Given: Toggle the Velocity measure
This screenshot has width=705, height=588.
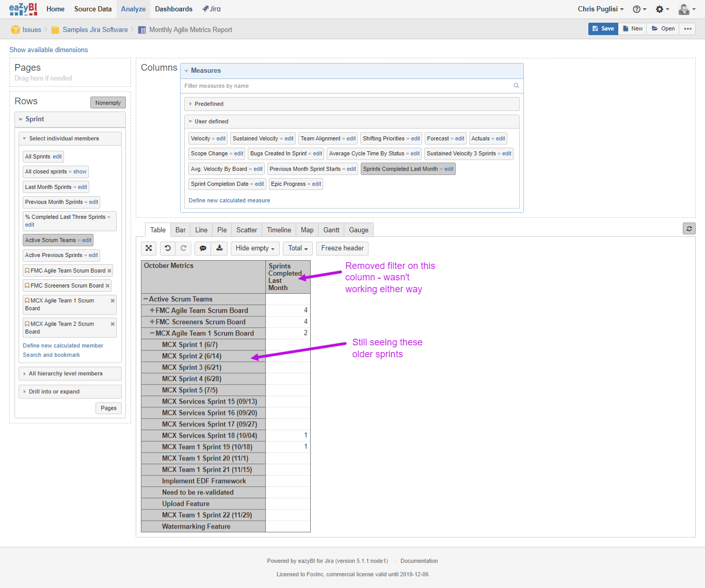Looking at the screenshot, I should 200,138.
